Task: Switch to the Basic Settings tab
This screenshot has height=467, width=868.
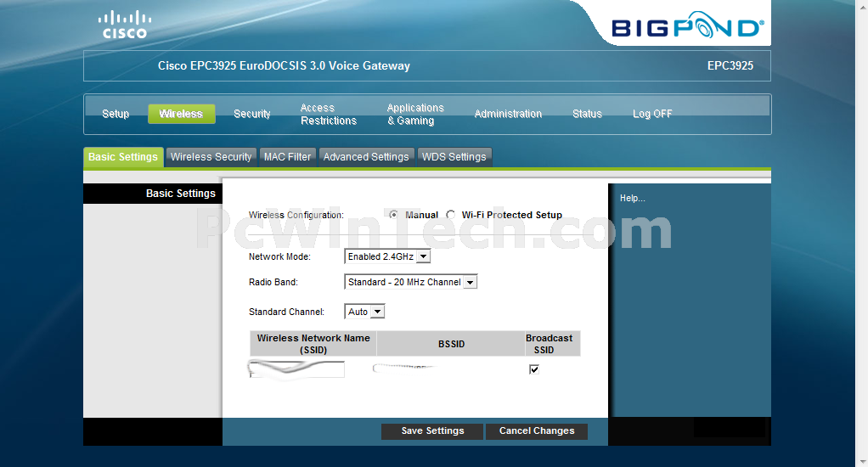Action: point(123,157)
